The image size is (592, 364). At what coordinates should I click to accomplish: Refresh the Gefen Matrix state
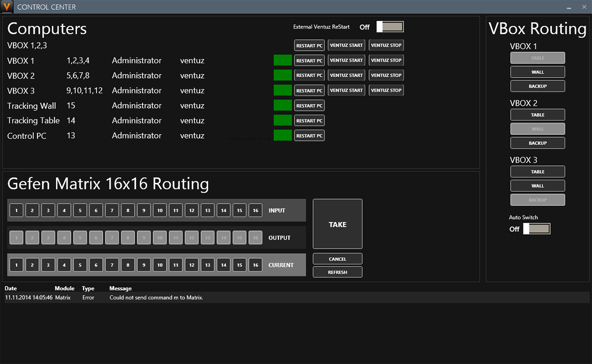[x=338, y=272]
